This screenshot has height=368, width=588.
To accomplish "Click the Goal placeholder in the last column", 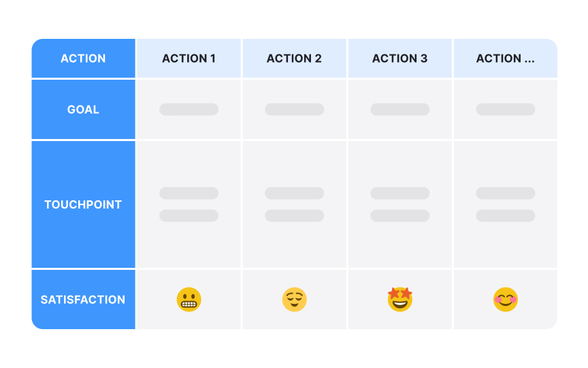I will [506, 109].
